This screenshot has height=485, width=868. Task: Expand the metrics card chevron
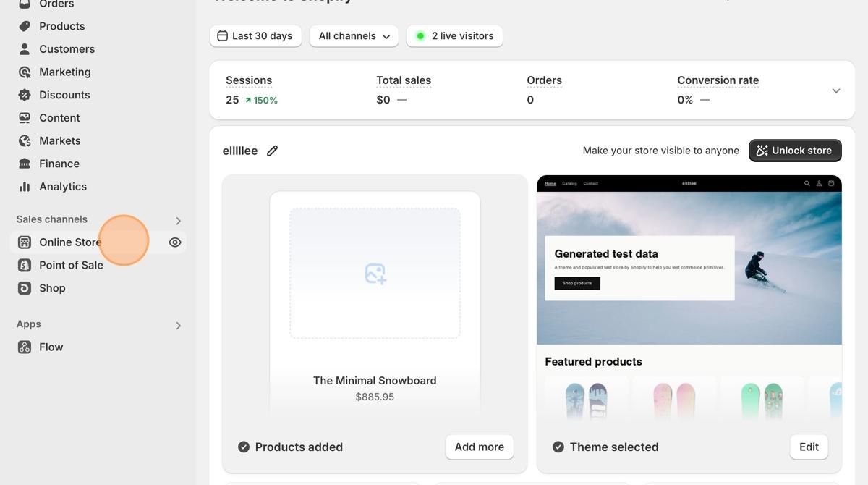point(836,90)
